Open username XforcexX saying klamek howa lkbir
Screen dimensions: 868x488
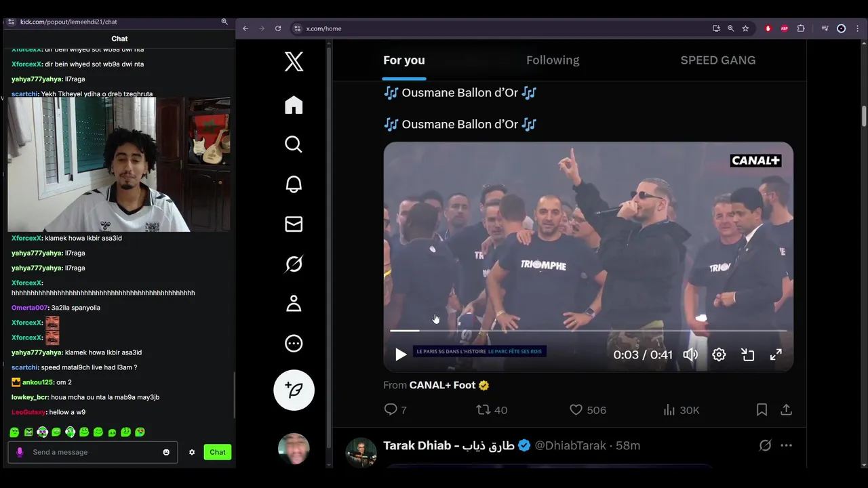[26, 238]
